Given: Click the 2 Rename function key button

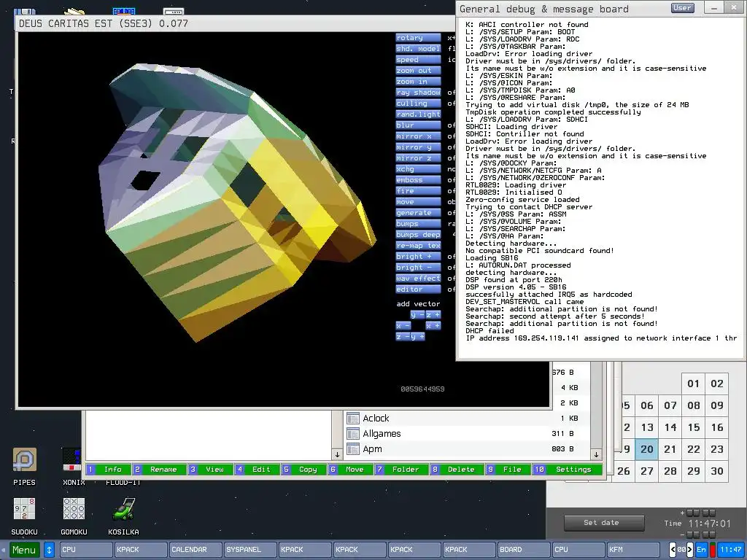Looking at the screenshot, I should (x=158, y=470).
